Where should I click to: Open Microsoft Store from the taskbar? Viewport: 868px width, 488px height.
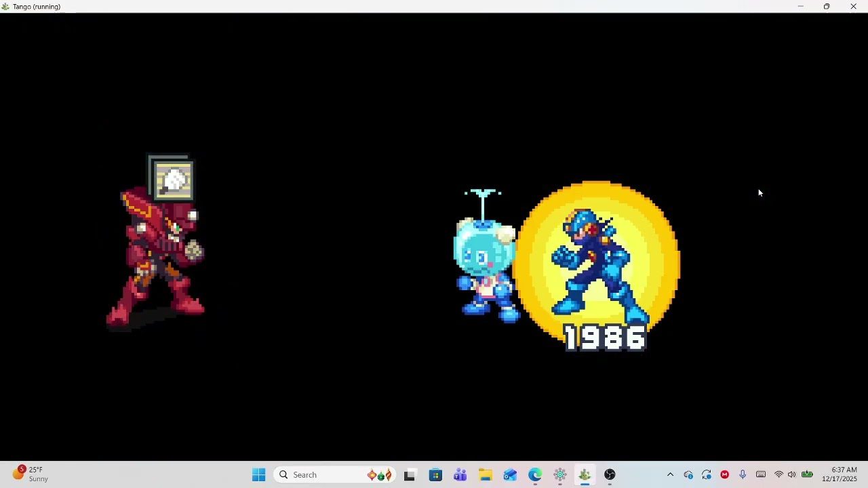tap(435, 475)
